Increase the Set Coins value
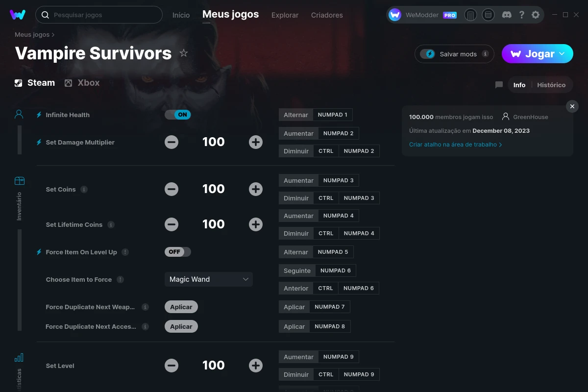The height and width of the screenshot is (392, 588). (x=256, y=189)
